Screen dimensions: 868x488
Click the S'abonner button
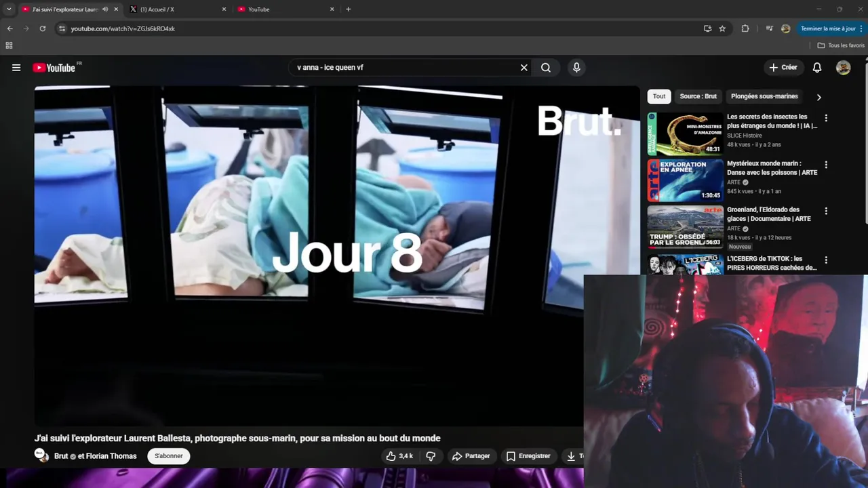click(x=169, y=456)
